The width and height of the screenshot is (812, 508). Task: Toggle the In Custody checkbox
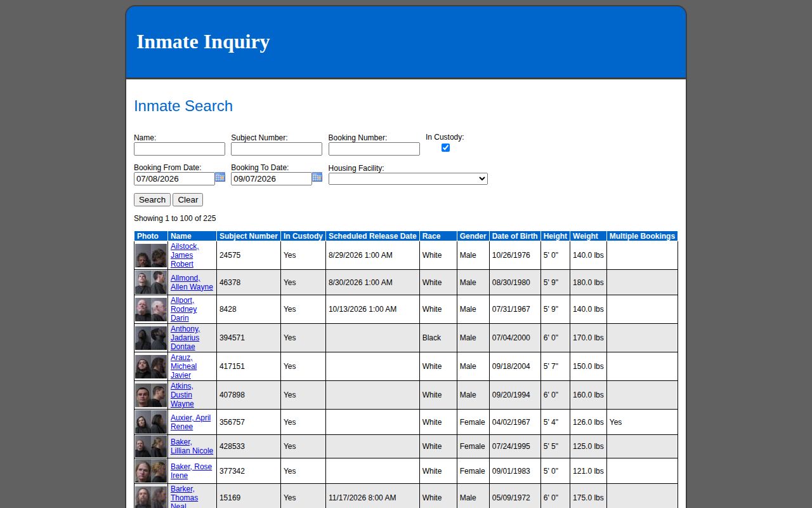[x=445, y=147]
